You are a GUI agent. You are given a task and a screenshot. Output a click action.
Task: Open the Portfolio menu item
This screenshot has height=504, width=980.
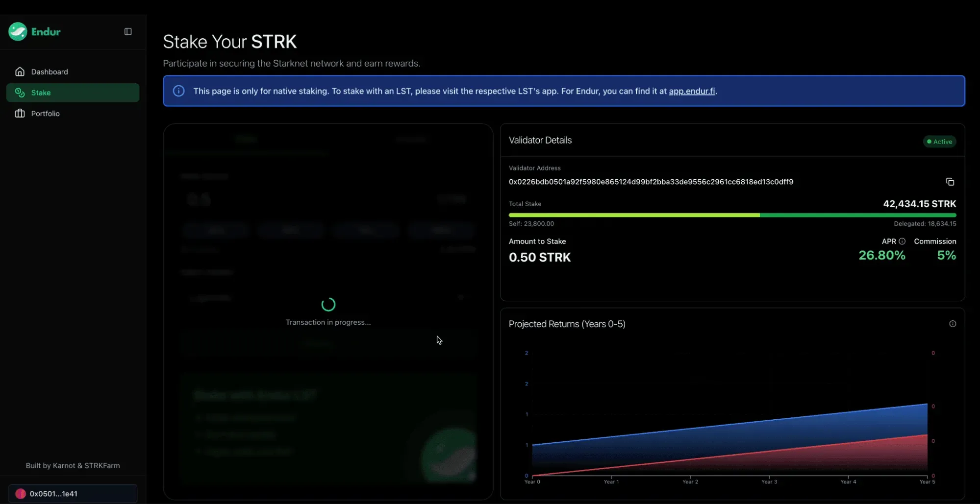tap(73, 114)
